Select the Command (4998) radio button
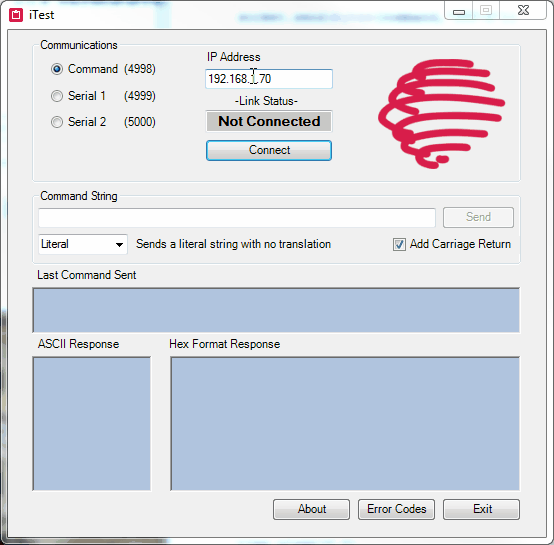The image size is (554, 545). tap(57, 69)
